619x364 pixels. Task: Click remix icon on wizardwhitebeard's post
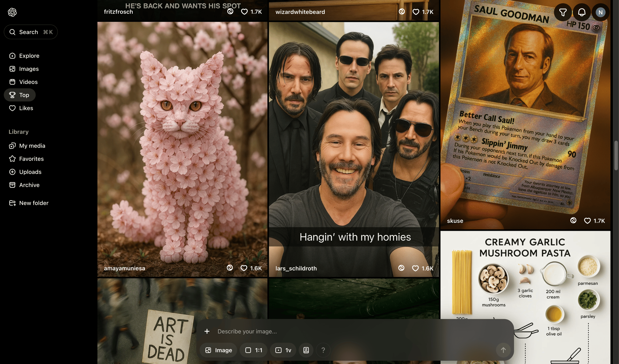point(402,12)
